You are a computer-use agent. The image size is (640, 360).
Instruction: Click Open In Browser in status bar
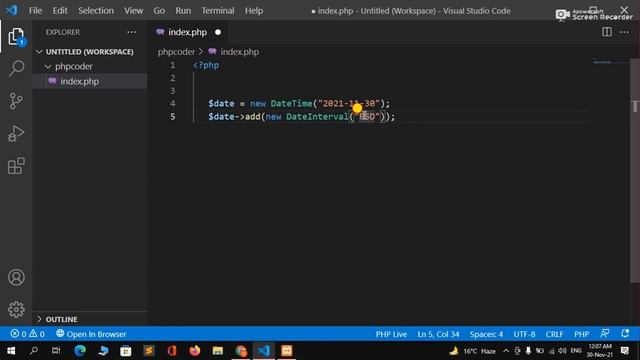pyautogui.click(x=91, y=334)
